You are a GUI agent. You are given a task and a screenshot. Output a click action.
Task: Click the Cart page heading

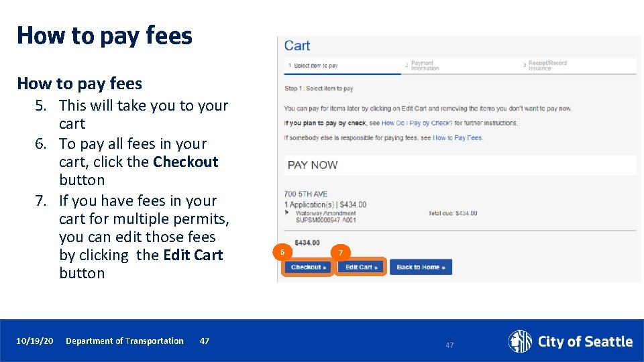coord(297,46)
